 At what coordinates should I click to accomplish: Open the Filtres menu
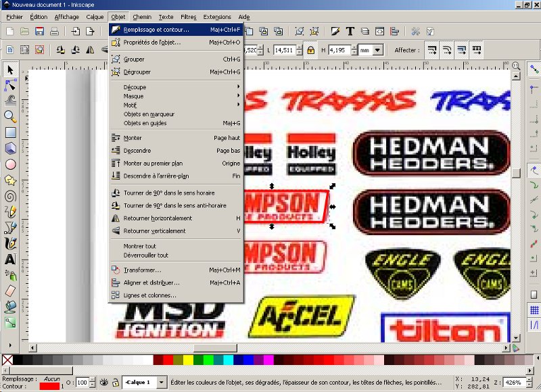pos(189,17)
